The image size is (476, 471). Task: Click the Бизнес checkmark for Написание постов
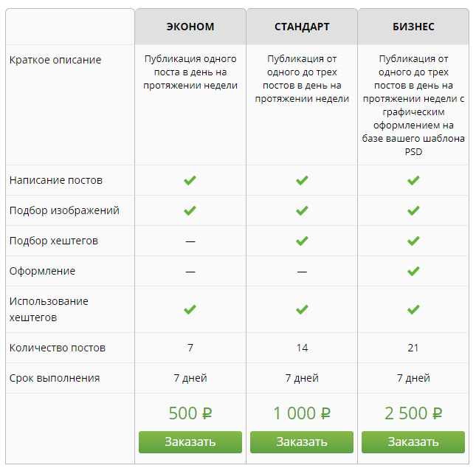[x=413, y=180]
